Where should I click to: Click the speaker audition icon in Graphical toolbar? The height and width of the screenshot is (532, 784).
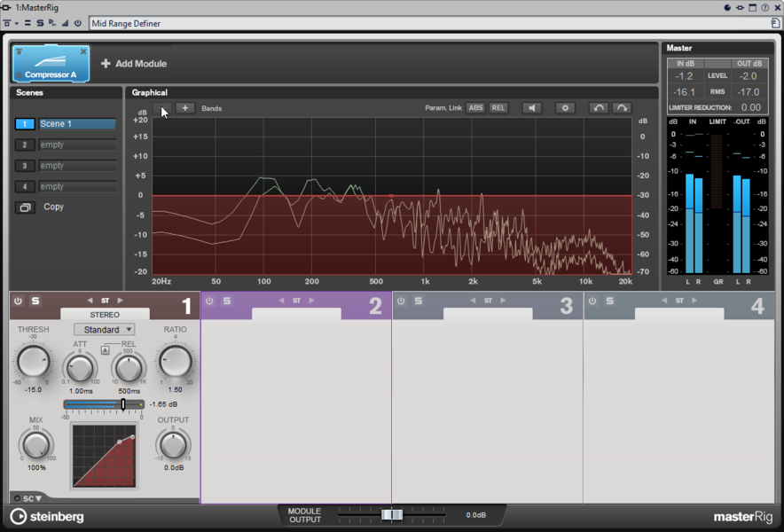[x=531, y=108]
